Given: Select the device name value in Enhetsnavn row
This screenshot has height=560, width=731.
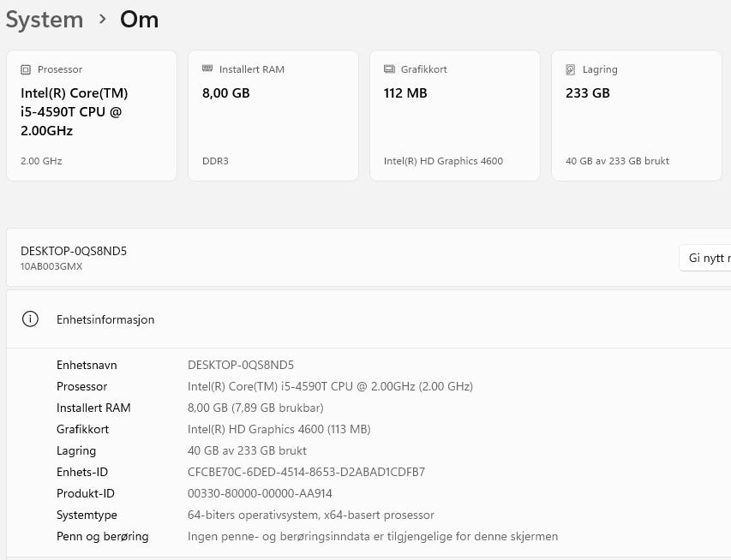Looking at the screenshot, I should coord(241,365).
